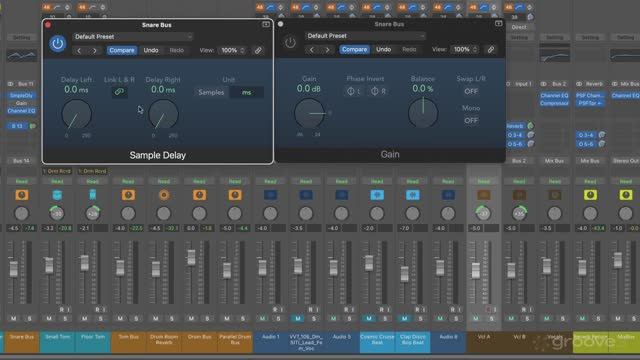
Task: Unmute the Cosmic Cruise Beat channel
Action: coord(369,318)
